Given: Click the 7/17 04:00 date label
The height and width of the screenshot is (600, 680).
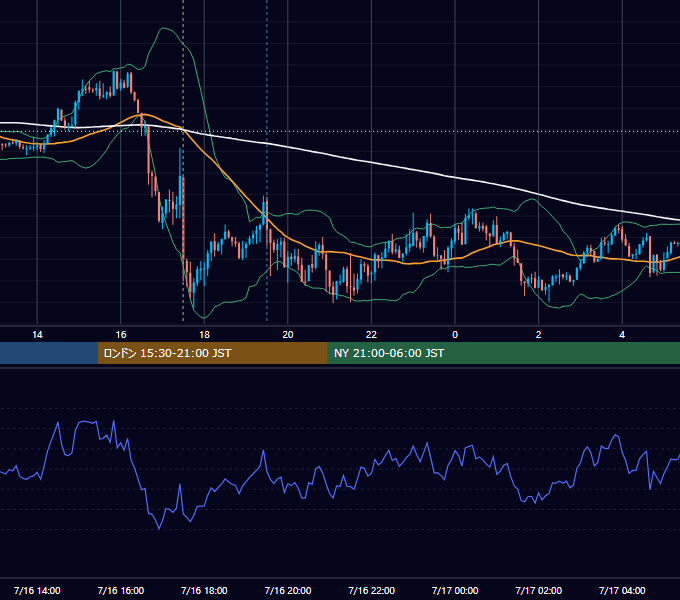Looking at the screenshot, I should (x=622, y=590).
